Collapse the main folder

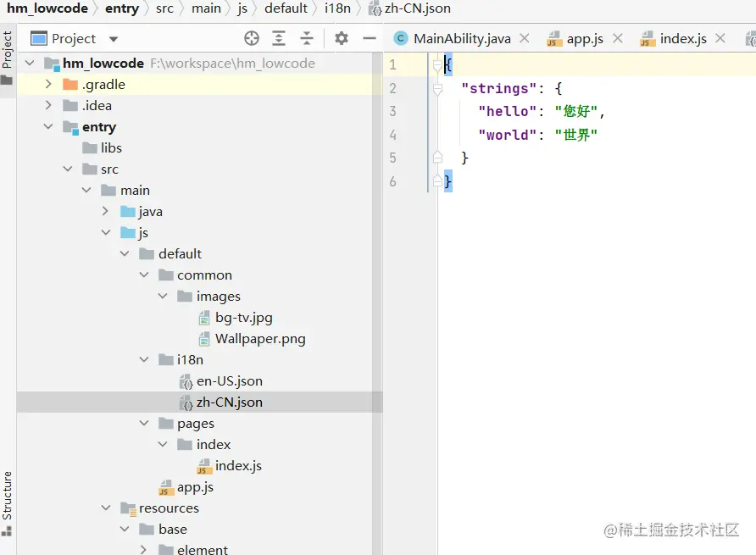(86, 190)
